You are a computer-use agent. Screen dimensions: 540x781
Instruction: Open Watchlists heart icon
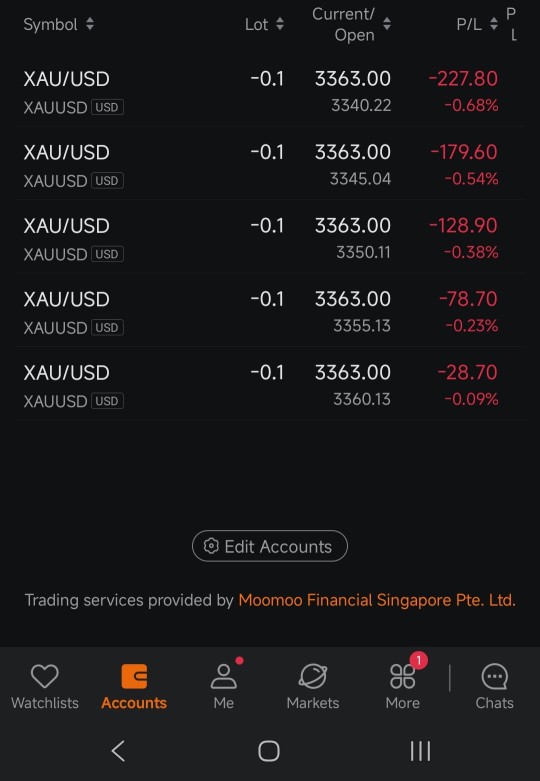45,676
